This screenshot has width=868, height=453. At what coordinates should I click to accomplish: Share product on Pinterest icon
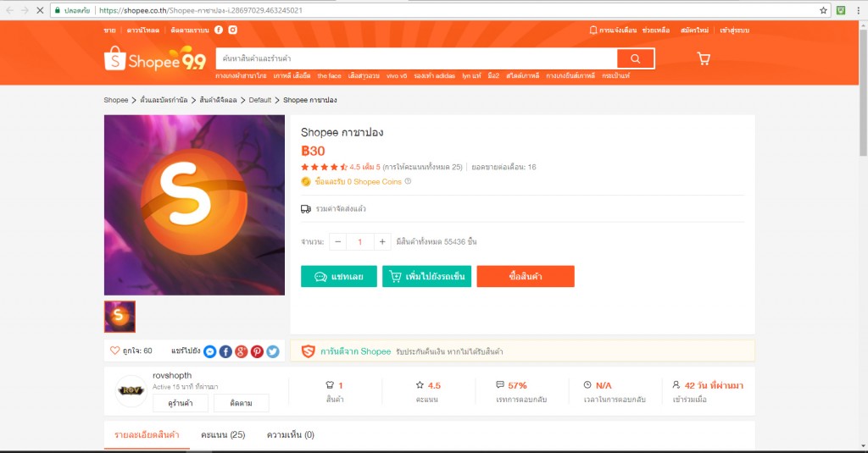coord(257,351)
